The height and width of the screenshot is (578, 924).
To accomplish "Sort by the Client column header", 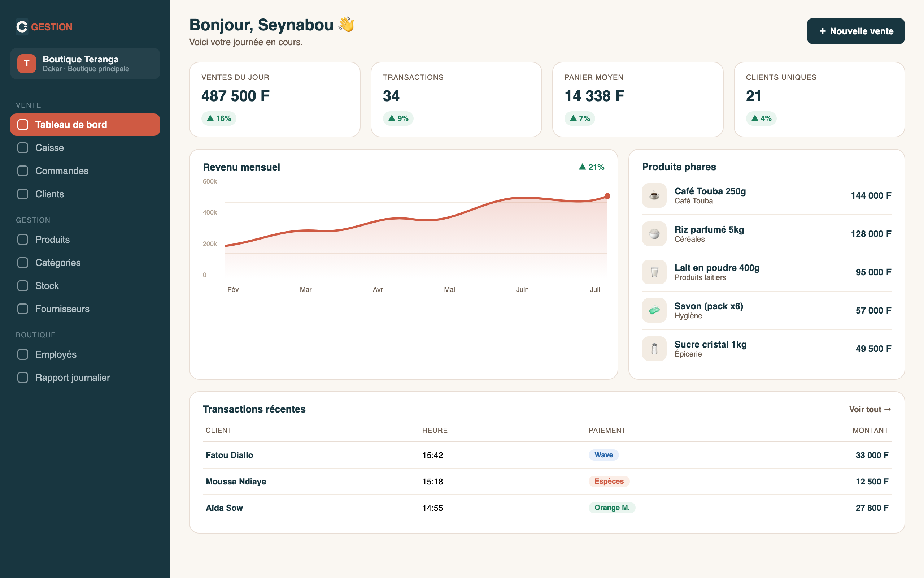I will click(x=219, y=431).
